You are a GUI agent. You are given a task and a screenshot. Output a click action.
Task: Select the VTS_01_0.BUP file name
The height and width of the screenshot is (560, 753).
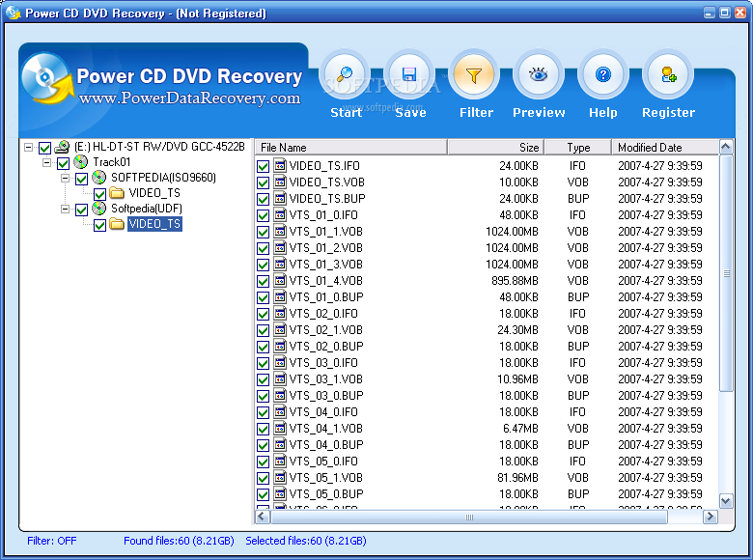tap(326, 297)
